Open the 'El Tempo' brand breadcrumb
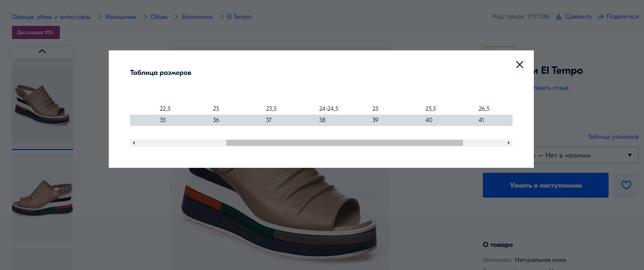 point(239,17)
